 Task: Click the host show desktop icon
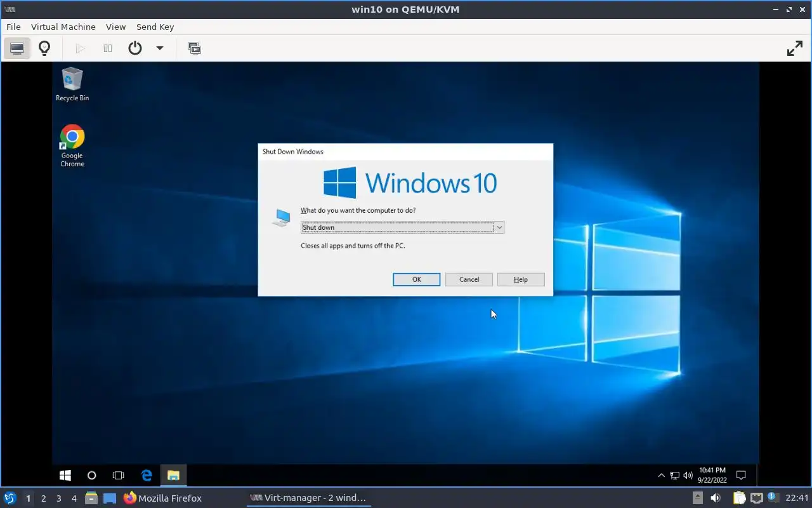click(110, 498)
